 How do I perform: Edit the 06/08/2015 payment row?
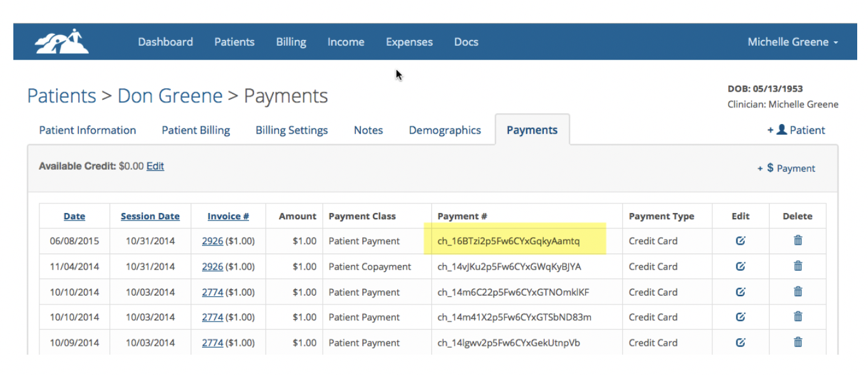pos(740,241)
